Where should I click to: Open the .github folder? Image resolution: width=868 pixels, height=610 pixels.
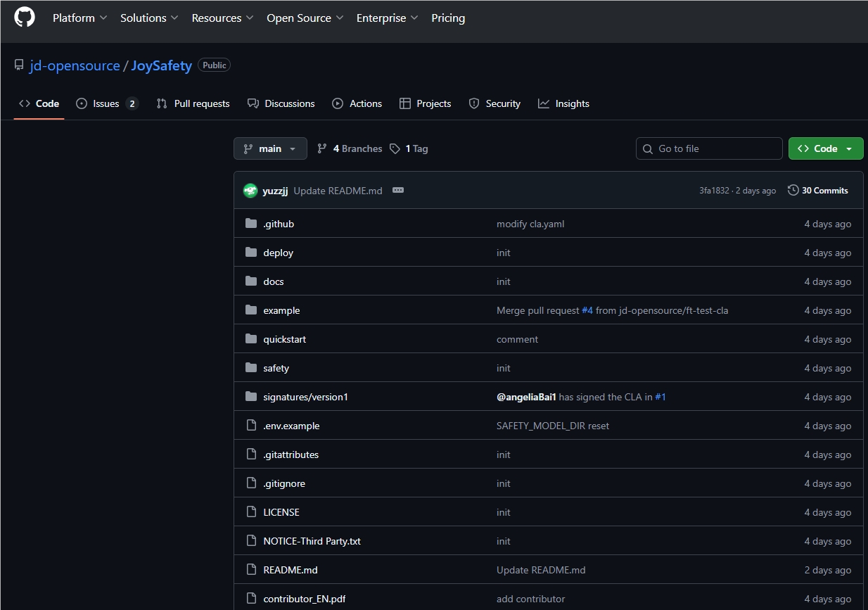point(279,224)
